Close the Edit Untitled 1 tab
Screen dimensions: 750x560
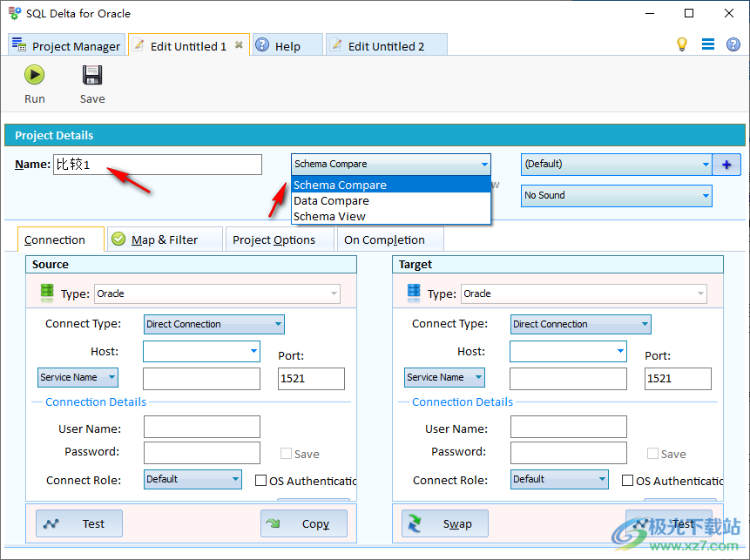tap(239, 45)
